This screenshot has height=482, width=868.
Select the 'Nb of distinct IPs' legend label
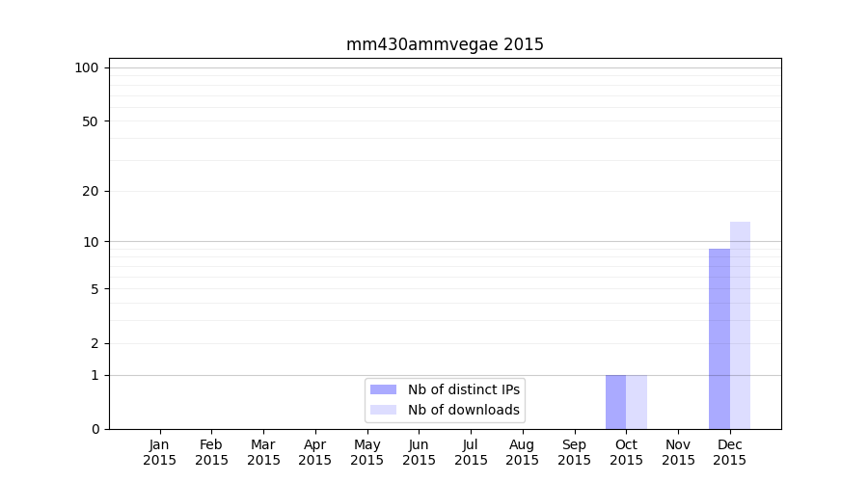click(463, 389)
